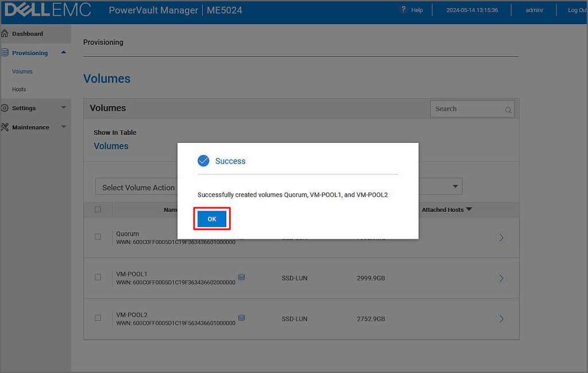Open the Select Volume Action dropdown

[138, 187]
